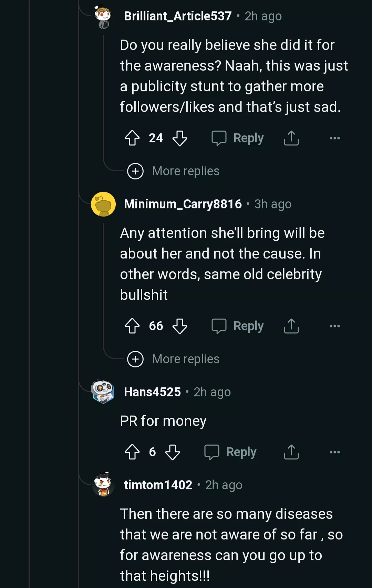Downvote Hans4525's comment
The image size is (372, 588).
tap(173, 452)
